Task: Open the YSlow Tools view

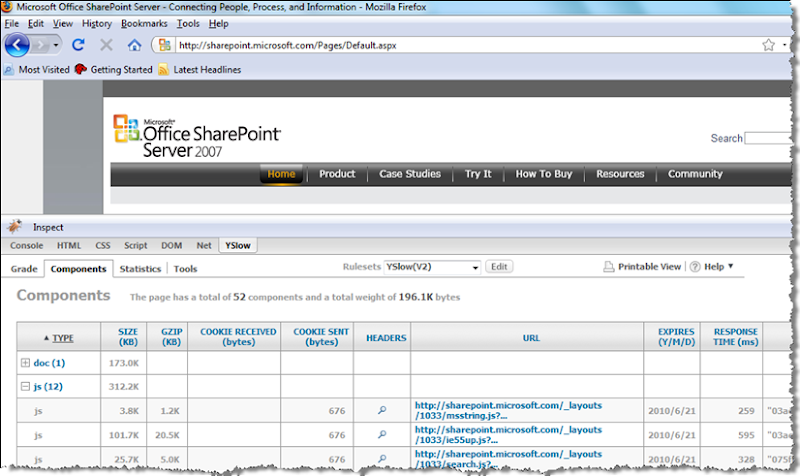Action: pyautogui.click(x=185, y=269)
